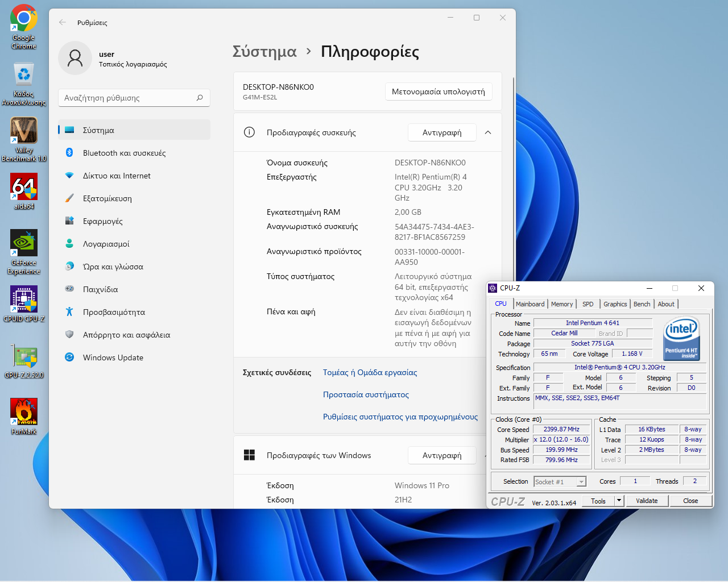Screen dimensions: 728x582
Task: Open Τομέας ή Ομάδα εργασίας link
Action: tap(370, 372)
